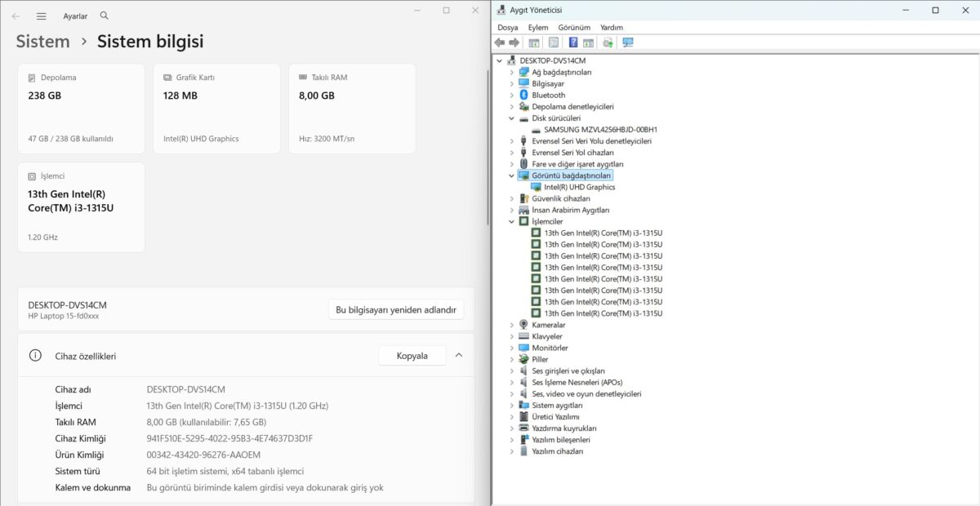
Task: Click the update driver printer-like toolbar icon
Action: pyautogui.click(x=608, y=42)
